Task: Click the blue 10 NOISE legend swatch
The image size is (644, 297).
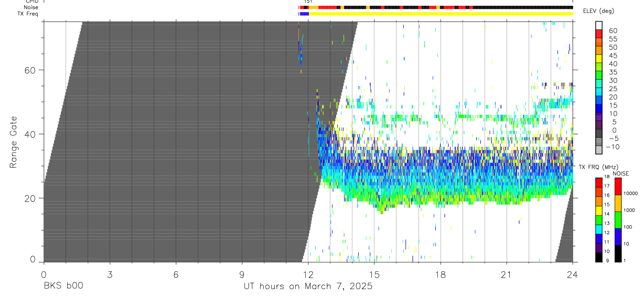Action: [x=618, y=237]
